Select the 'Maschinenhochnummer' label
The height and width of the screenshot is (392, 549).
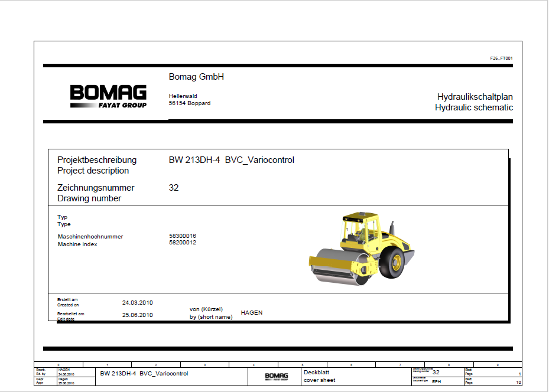click(90, 237)
